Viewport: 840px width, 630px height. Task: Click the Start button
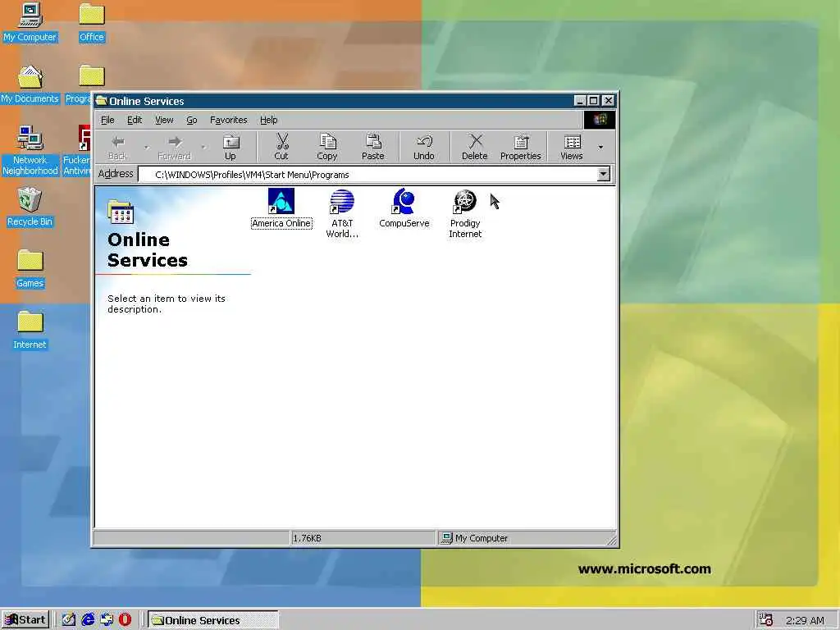(x=25, y=620)
